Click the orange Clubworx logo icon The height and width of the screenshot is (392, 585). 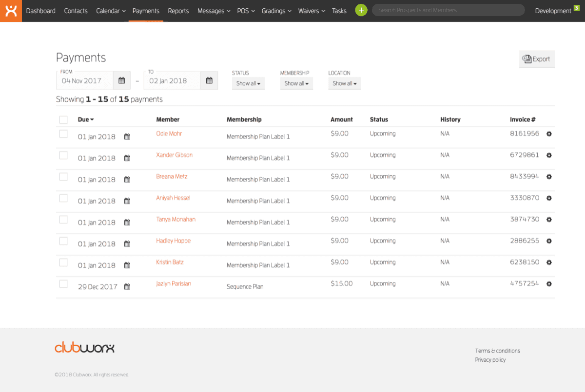click(10, 10)
